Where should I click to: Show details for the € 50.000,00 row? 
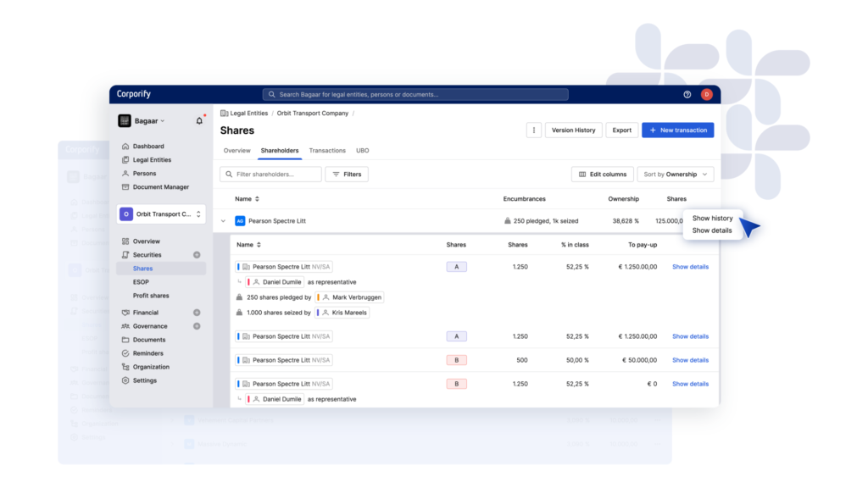tap(690, 360)
